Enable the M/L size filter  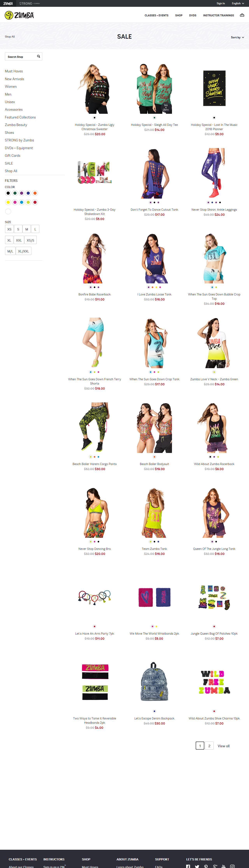point(10,251)
